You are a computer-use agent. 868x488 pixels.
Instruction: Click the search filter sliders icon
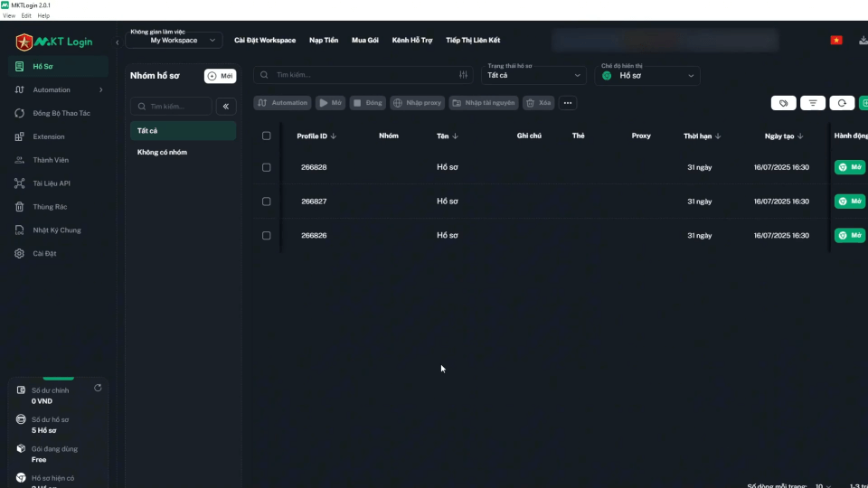click(464, 75)
